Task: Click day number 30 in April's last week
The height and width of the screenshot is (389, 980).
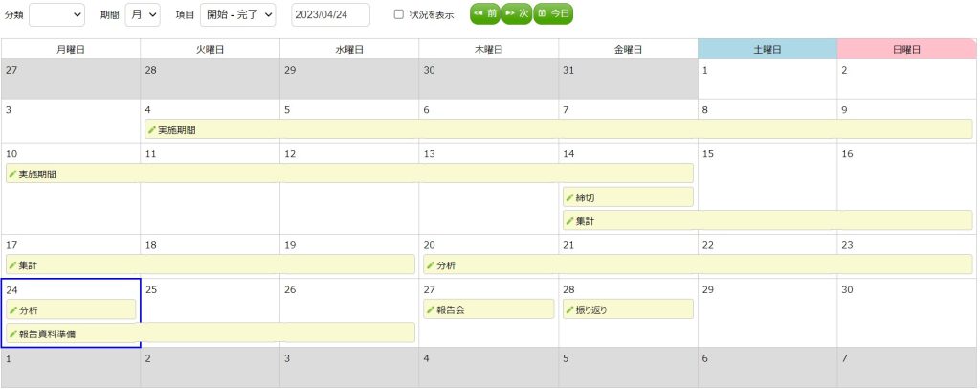Action: tap(847, 289)
